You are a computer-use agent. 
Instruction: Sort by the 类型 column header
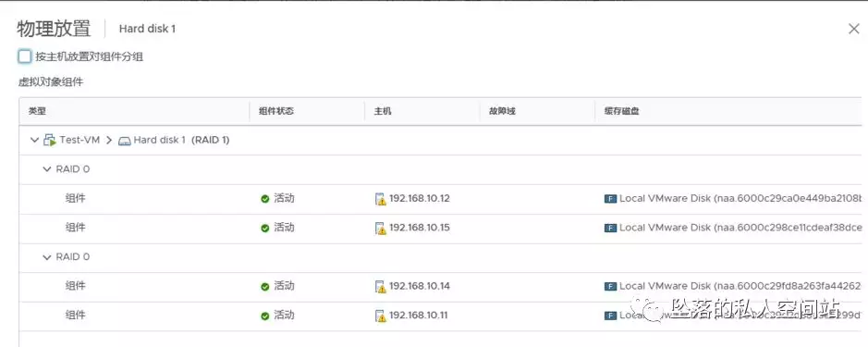(x=37, y=111)
